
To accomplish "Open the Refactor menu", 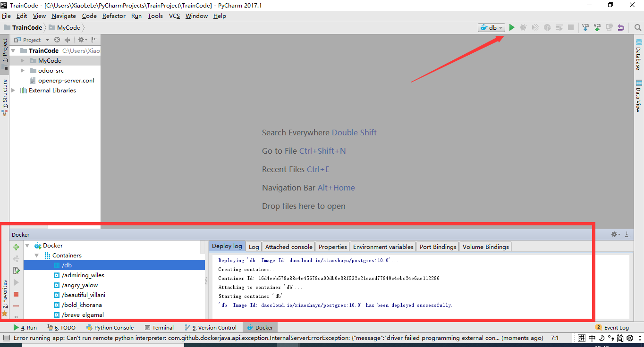I will (x=114, y=16).
